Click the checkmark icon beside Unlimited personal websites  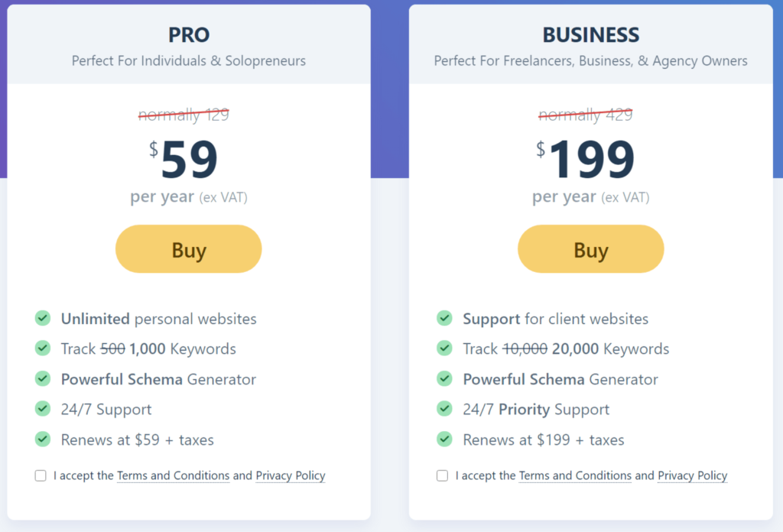tap(42, 318)
